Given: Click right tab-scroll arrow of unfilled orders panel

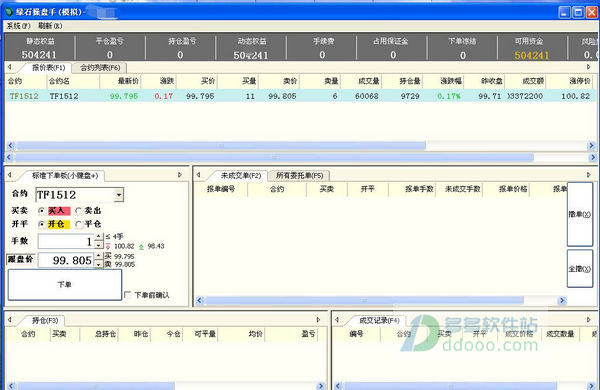Looking at the screenshot, I should click(589, 175).
